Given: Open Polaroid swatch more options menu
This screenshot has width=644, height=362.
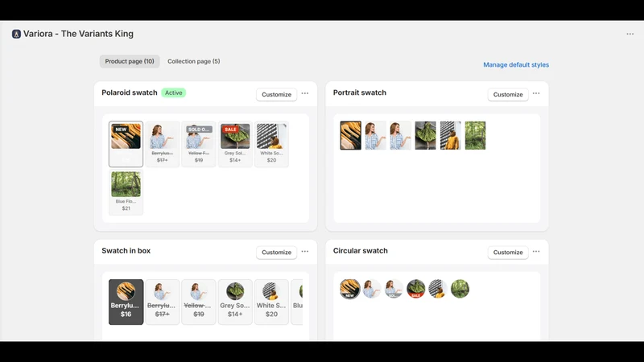Looking at the screenshot, I should point(305,93).
